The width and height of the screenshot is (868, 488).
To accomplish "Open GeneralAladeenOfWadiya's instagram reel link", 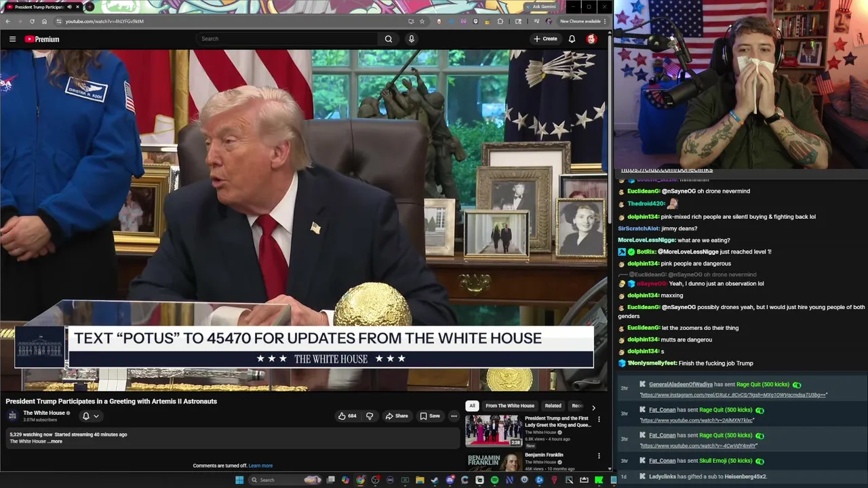I will tap(734, 394).
